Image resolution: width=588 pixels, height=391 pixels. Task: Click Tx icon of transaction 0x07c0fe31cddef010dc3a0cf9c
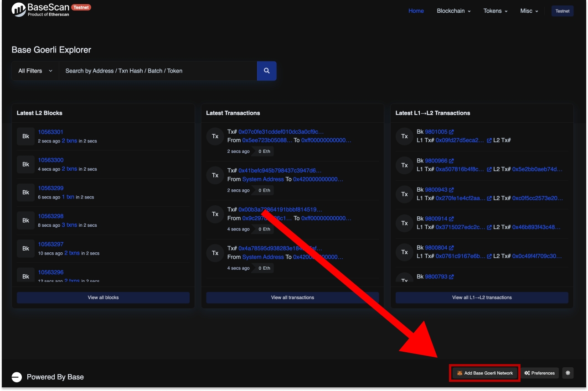pos(215,136)
